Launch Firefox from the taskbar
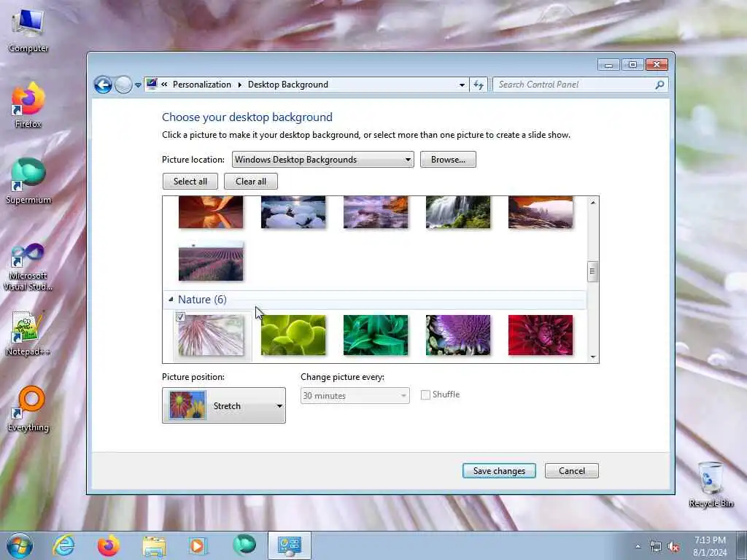Viewport: 747px width, 560px height. tap(109, 545)
